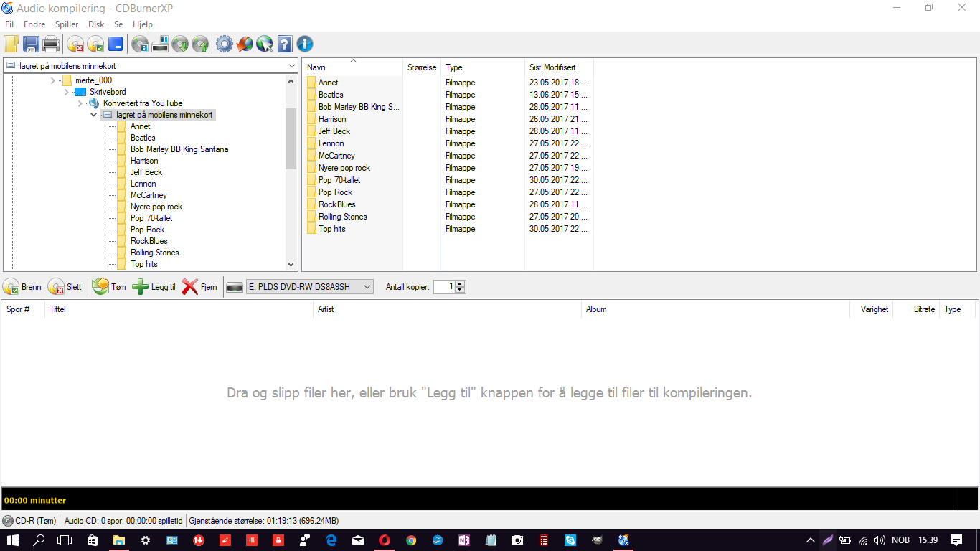Image resolution: width=980 pixels, height=551 pixels.
Task: Click the floppy disk save compilation icon
Action: coord(31,44)
